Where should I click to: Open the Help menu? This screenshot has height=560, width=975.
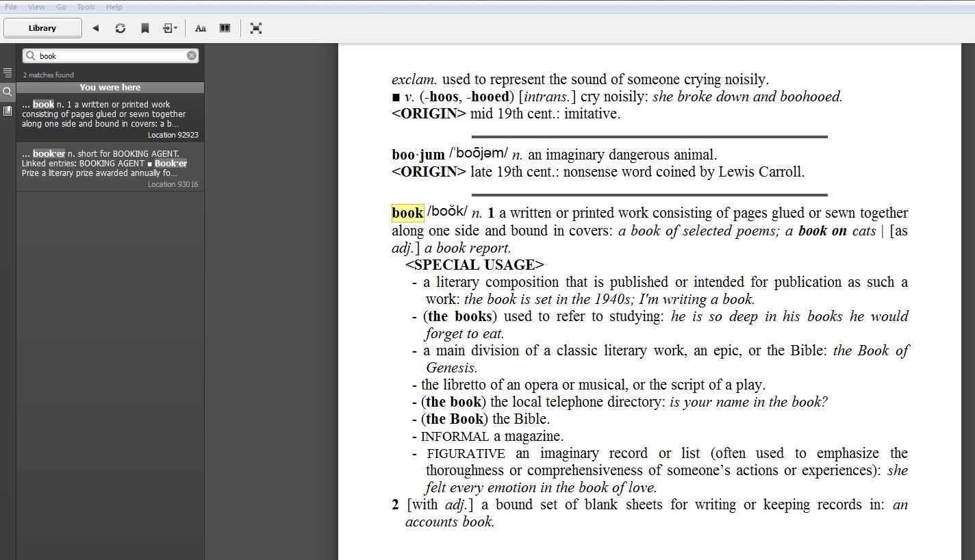(x=114, y=7)
